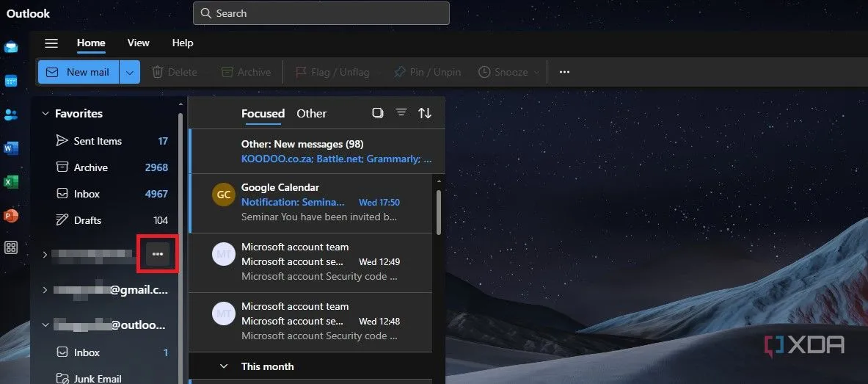
Task: Collapse the This month group
Action: click(225, 366)
